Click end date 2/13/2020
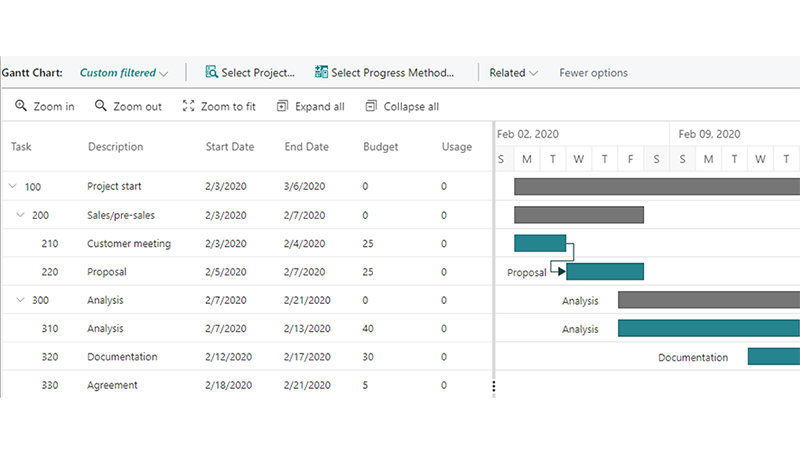 coord(307,329)
